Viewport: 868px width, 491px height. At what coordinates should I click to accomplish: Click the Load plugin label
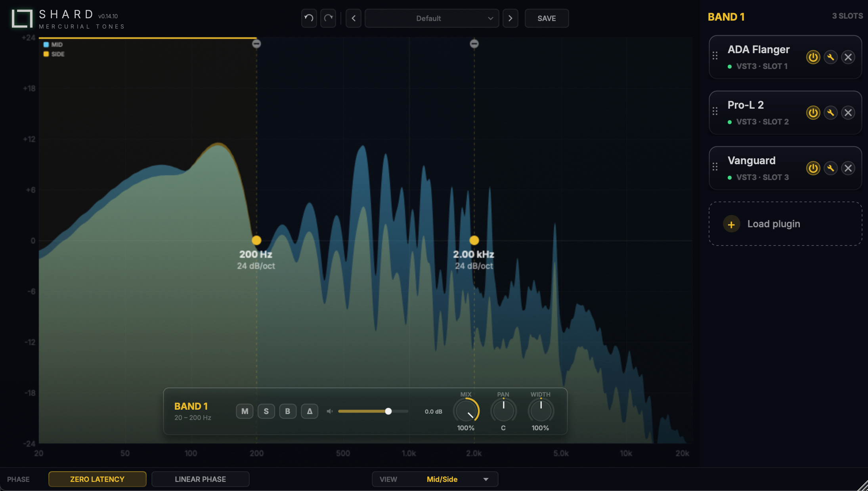tap(774, 224)
